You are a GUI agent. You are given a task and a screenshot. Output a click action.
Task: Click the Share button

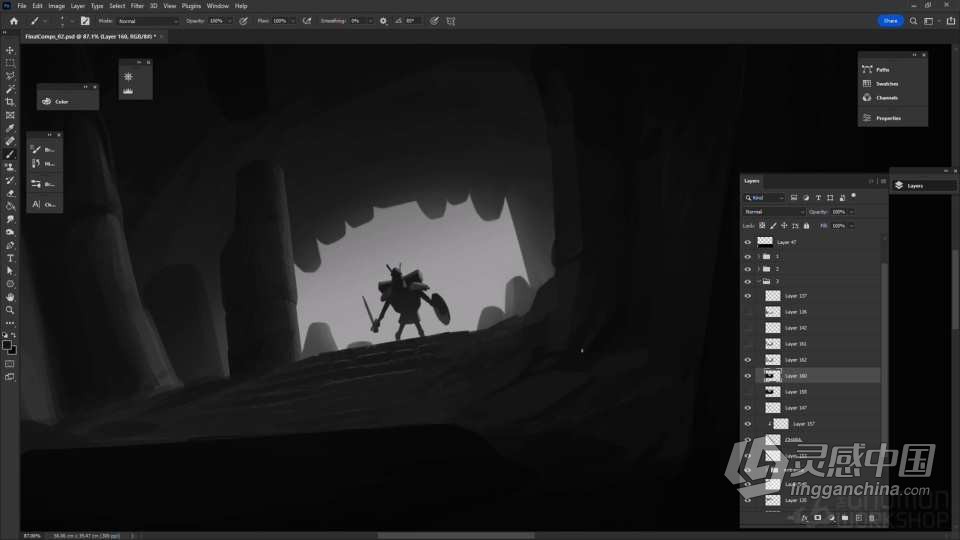coord(890,21)
